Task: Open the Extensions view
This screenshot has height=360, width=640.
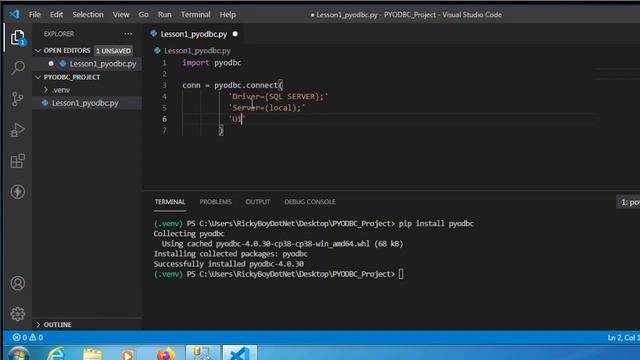Action: (x=18, y=161)
